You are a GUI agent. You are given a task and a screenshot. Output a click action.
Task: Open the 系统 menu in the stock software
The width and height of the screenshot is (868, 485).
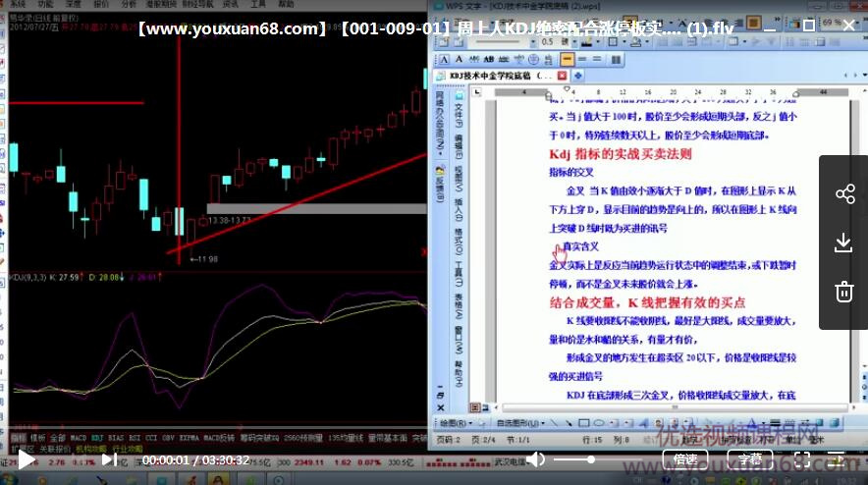tap(19, 5)
